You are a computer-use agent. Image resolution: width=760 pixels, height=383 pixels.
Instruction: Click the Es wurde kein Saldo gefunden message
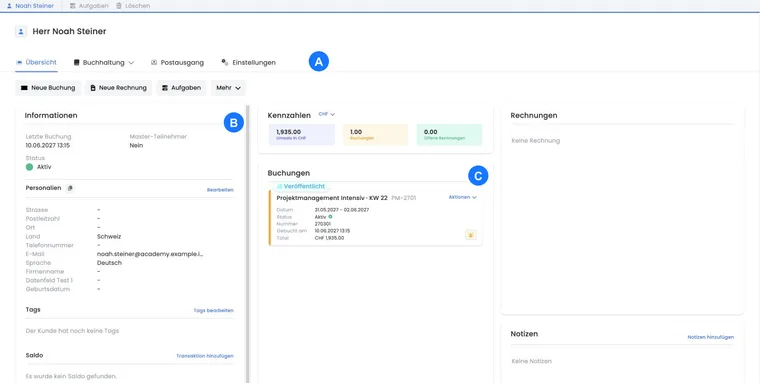click(71, 376)
